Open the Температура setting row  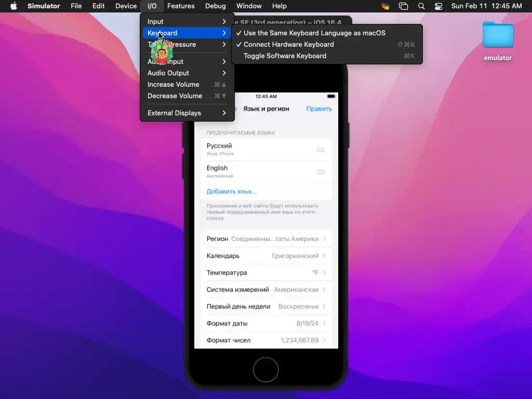(266, 272)
